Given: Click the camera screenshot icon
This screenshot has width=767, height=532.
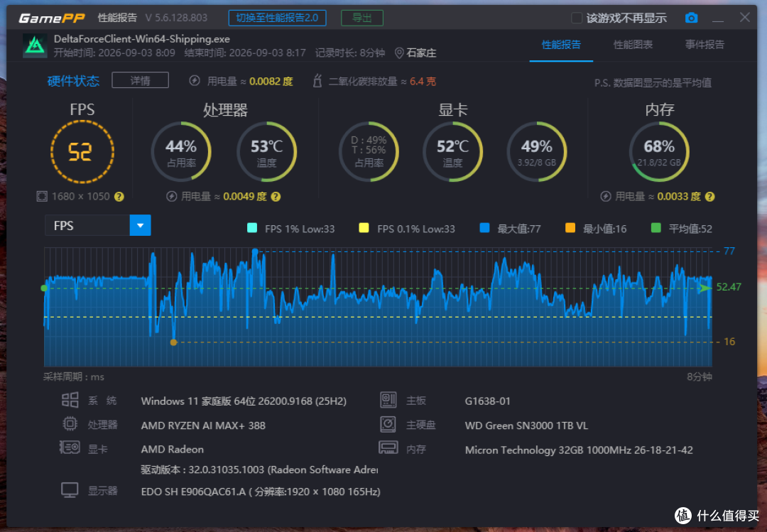Looking at the screenshot, I should click(x=691, y=18).
